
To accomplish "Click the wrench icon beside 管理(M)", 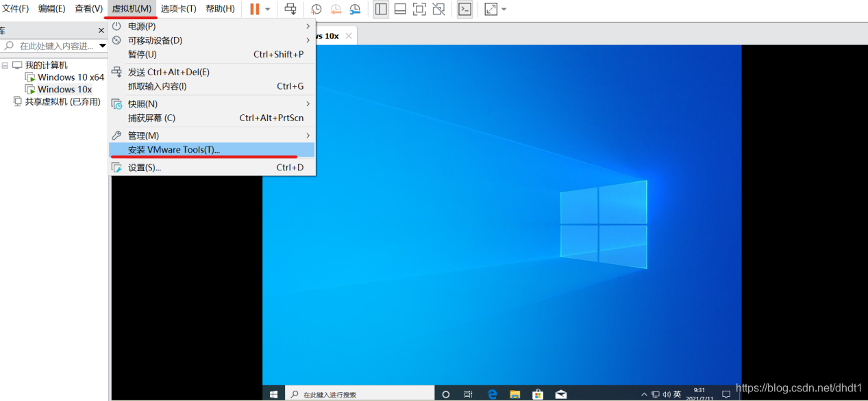I will [116, 135].
